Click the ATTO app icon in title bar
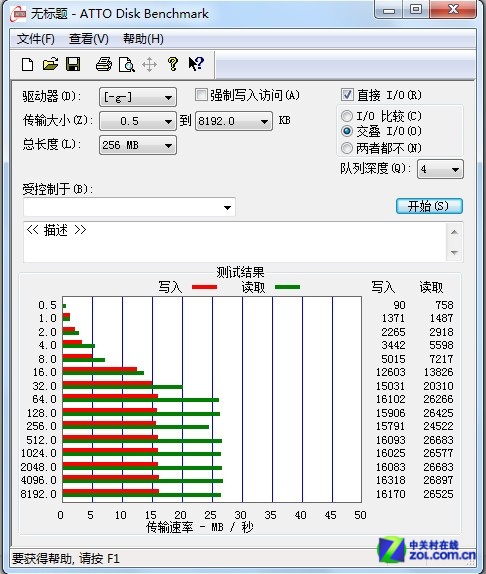Image resolution: width=486 pixels, height=574 pixels. 17,14
